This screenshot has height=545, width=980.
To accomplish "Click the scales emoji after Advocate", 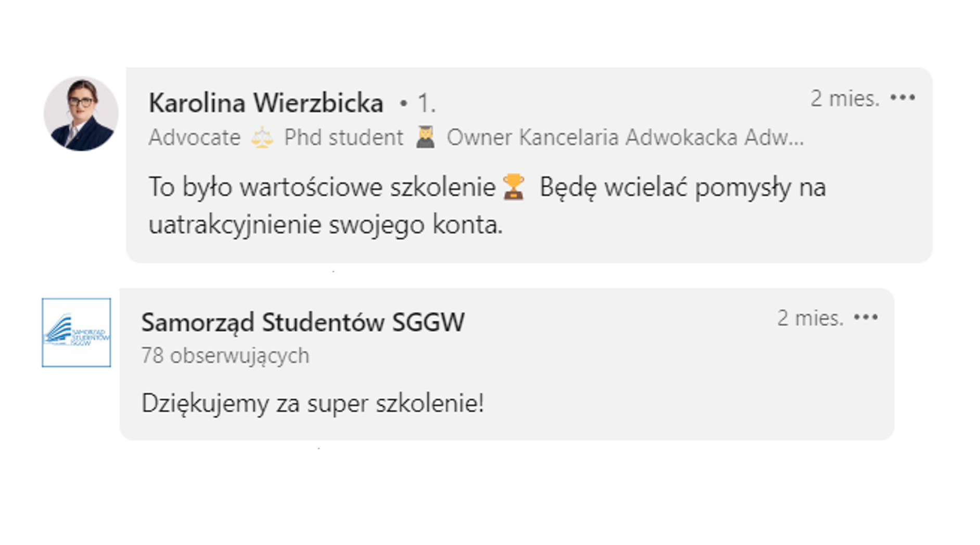I will click(262, 138).
